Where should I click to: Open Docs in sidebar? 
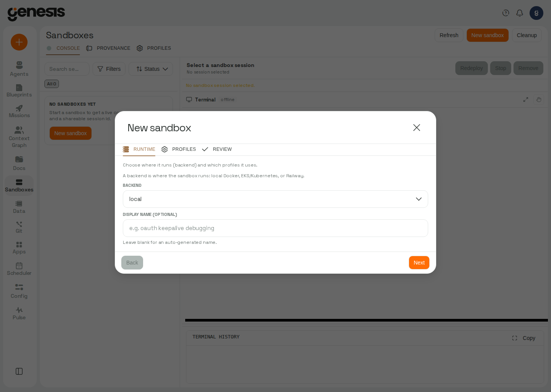click(x=19, y=163)
